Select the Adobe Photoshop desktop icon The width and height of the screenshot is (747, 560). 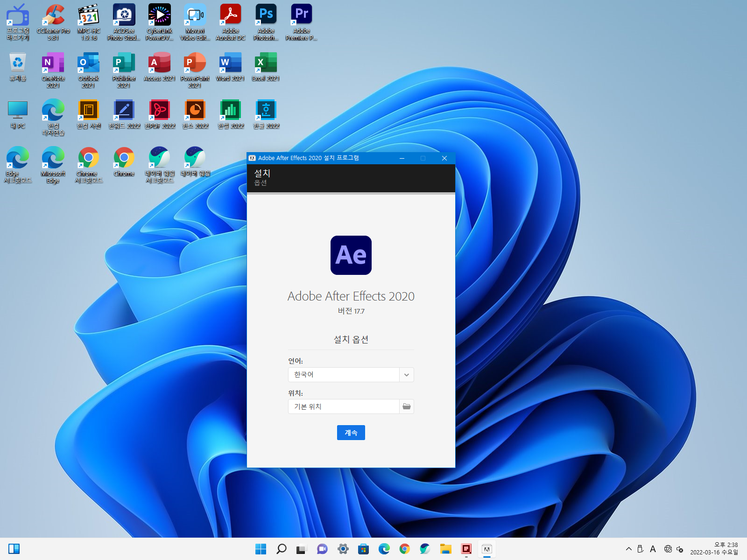coord(266,22)
